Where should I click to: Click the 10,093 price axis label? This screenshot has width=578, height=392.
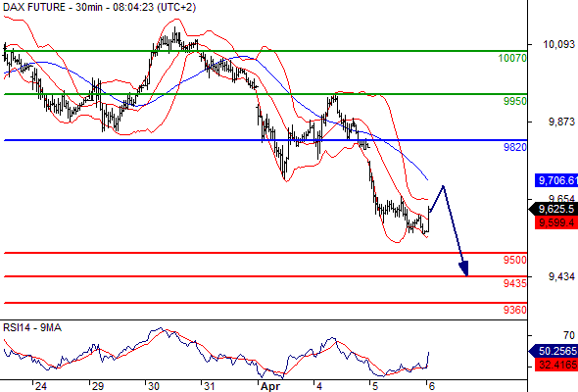[558, 44]
